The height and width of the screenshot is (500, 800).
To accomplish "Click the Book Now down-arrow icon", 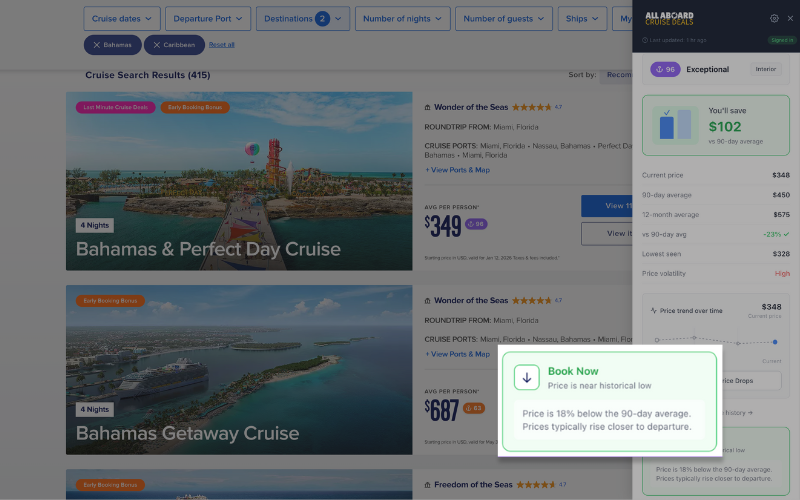I will (527, 377).
